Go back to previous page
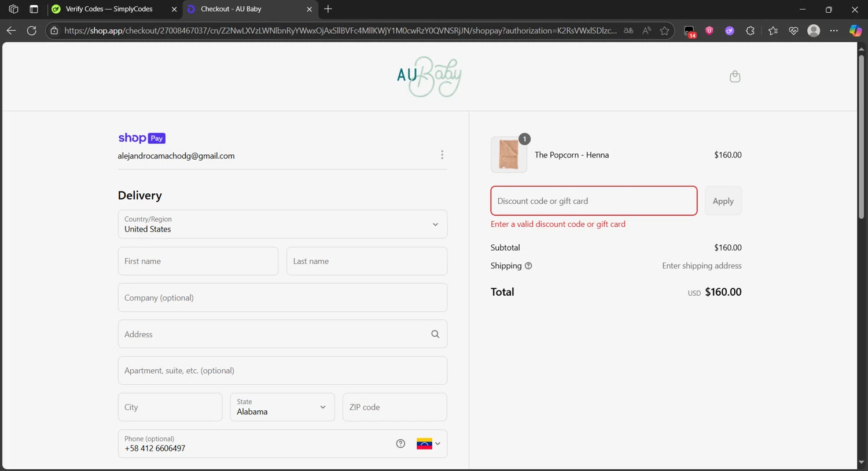 pos(11,31)
